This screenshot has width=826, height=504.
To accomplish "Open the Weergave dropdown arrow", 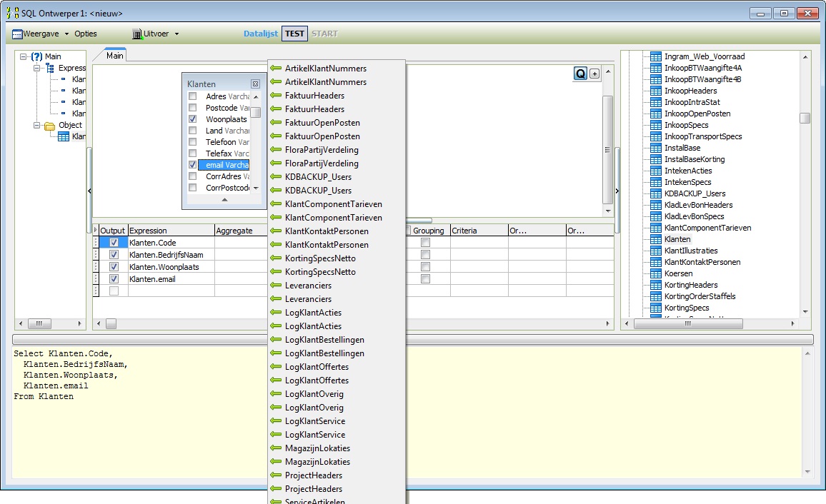I will click(x=66, y=34).
